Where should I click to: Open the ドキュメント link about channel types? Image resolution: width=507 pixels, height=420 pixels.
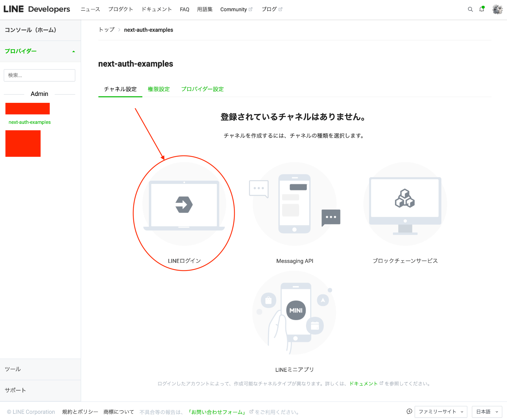364,384
